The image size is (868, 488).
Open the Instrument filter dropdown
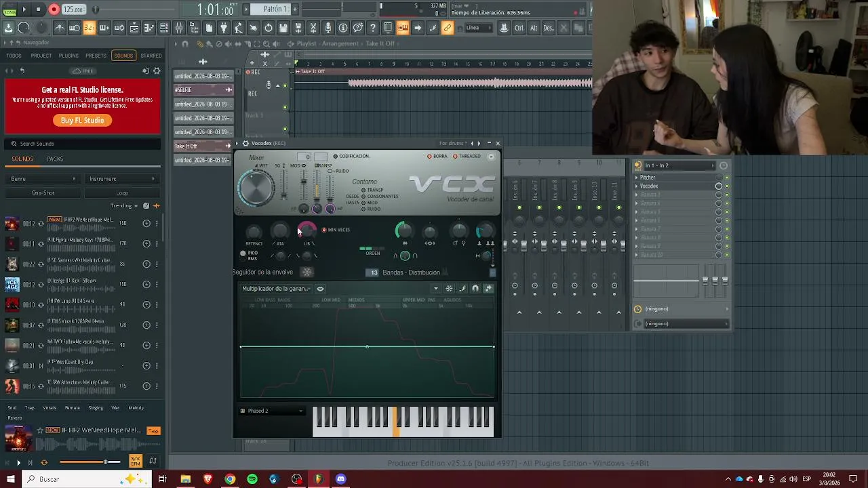click(x=122, y=179)
